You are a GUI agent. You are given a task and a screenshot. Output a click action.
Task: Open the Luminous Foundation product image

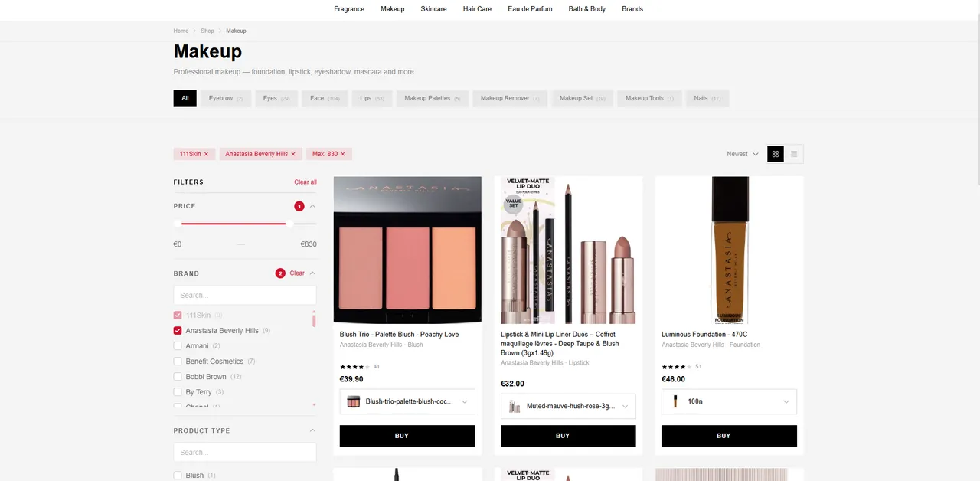tap(729, 250)
